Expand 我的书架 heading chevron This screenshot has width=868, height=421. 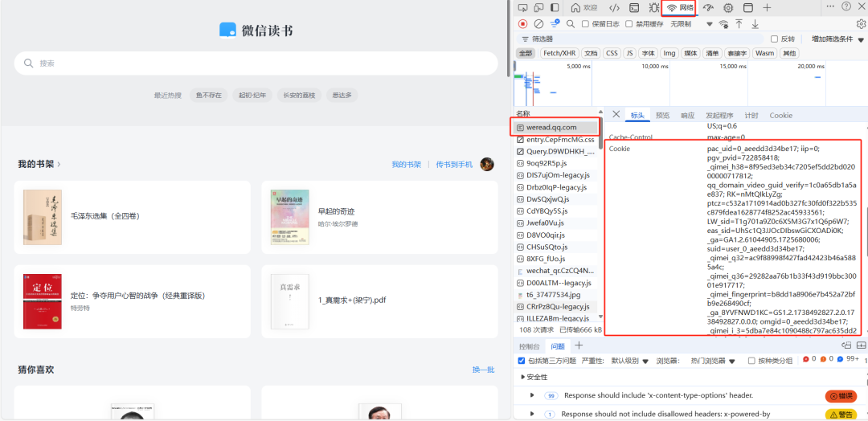click(x=59, y=165)
